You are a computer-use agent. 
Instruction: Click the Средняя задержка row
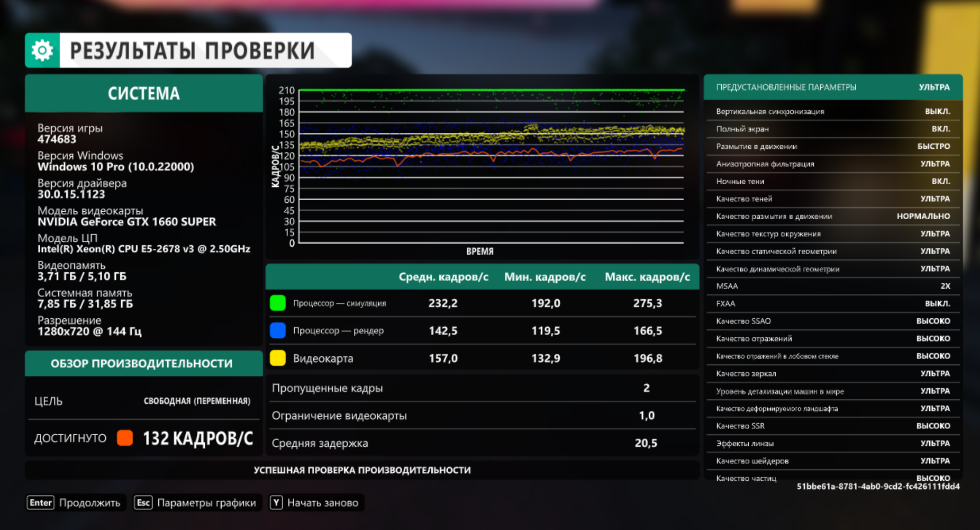pyautogui.click(x=483, y=443)
